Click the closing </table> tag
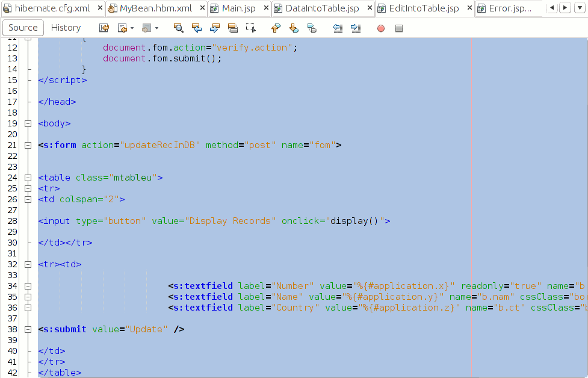The image size is (588, 378). [x=60, y=373]
